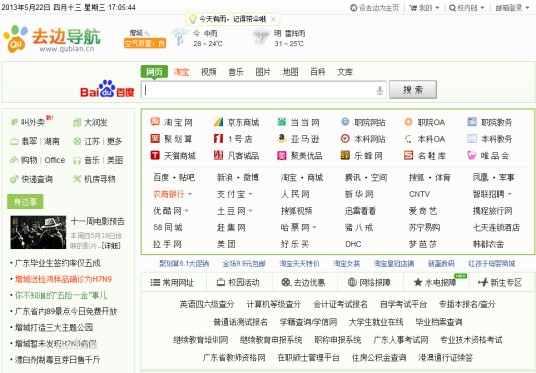Click the Taobao site icon
Image resolution: width=536 pixels, height=373 pixels.
pos(155,122)
